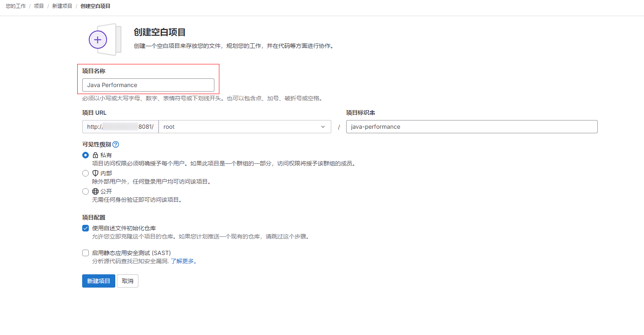Click the 项目名称 input field
Viewport: 644px width, 335px height.
[148, 85]
